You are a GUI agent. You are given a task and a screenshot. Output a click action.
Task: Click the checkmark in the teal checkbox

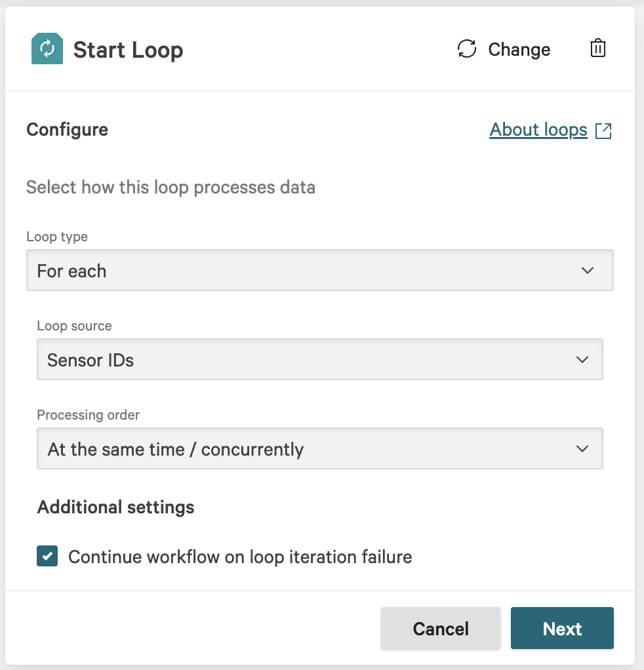click(x=47, y=557)
